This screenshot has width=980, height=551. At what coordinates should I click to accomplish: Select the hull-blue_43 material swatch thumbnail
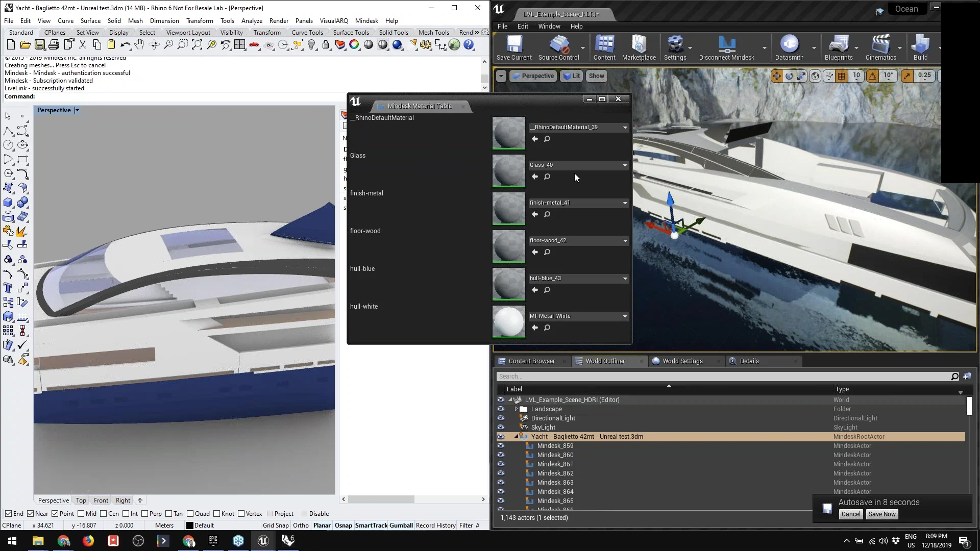click(x=509, y=284)
